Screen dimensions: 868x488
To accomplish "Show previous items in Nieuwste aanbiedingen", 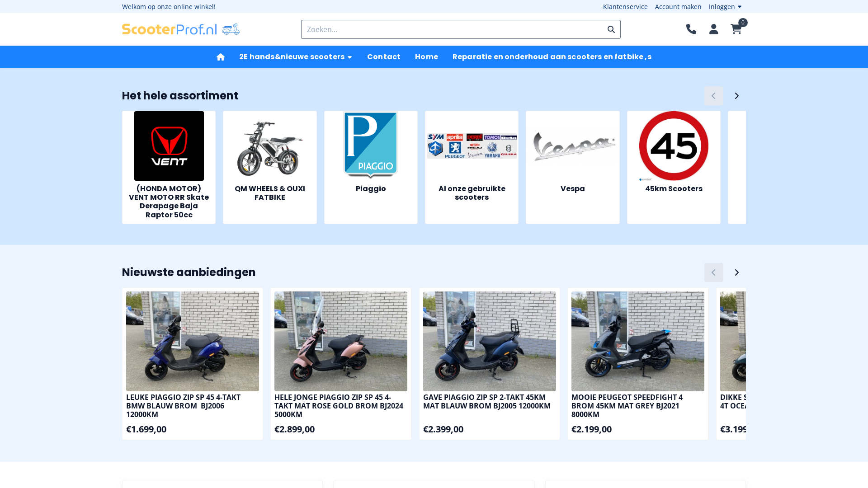I will [x=713, y=272].
